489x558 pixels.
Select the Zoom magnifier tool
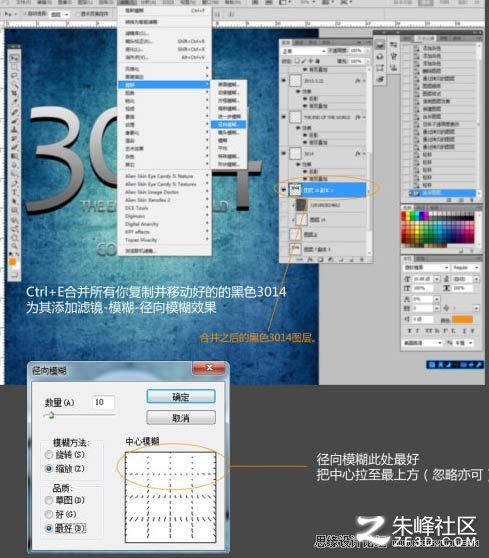click(14, 246)
